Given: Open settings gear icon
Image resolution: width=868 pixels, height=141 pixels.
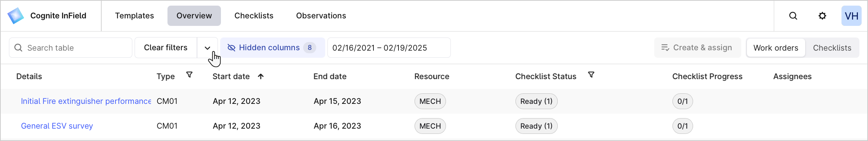Looking at the screenshot, I should pos(822,16).
